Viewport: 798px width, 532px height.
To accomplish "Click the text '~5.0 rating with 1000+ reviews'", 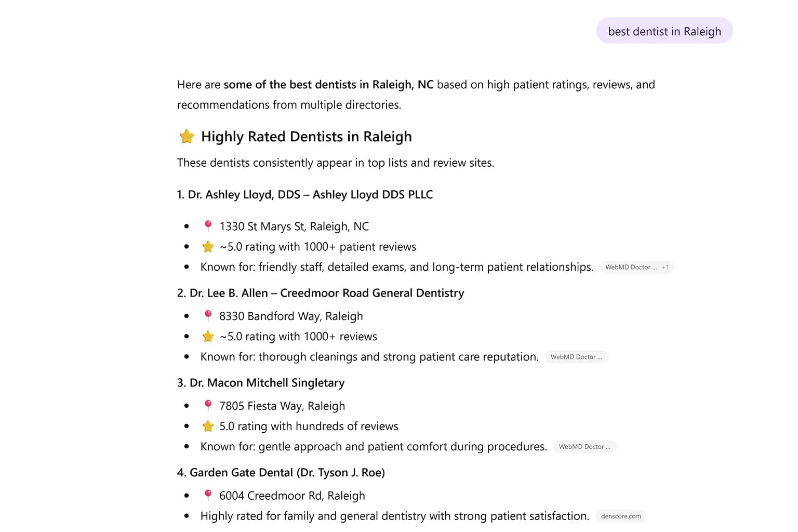I will (x=298, y=336).
